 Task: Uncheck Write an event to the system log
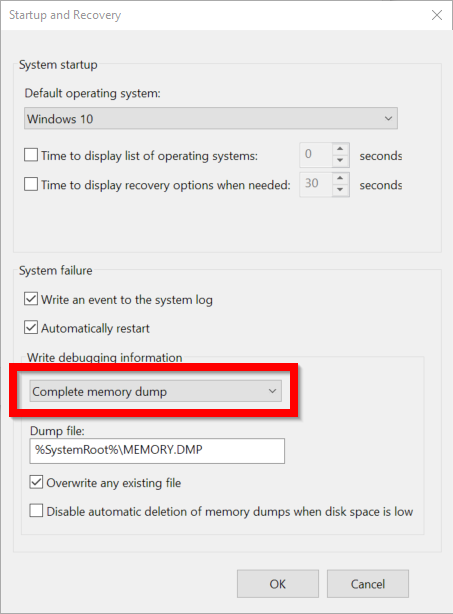tap(31, 299)
